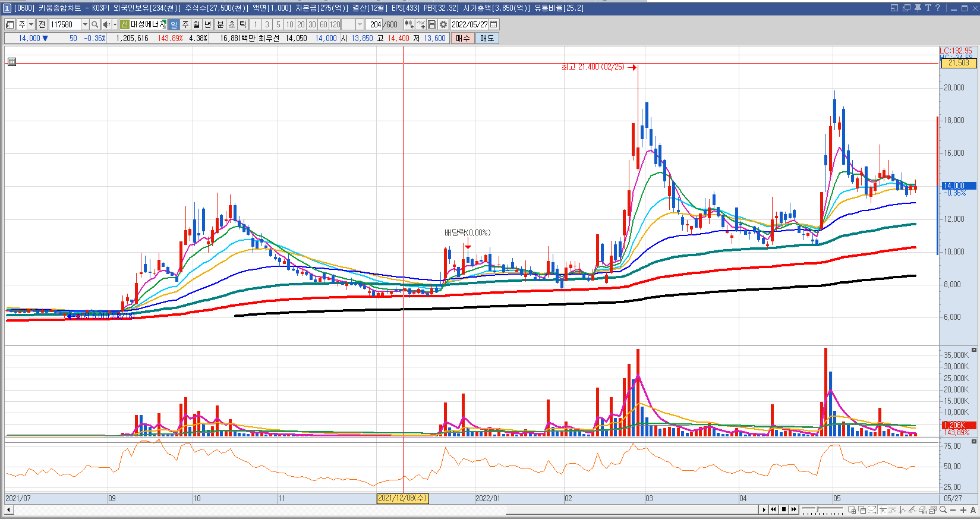Save chart with the floppy disk icon

(432, 24)
